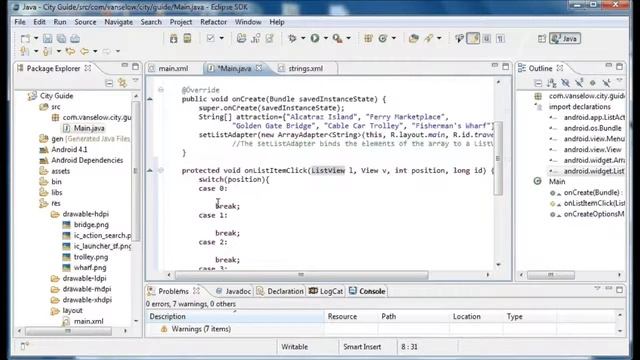Open the File menu
Screen dimensions: 640x360
coord(20,22)
